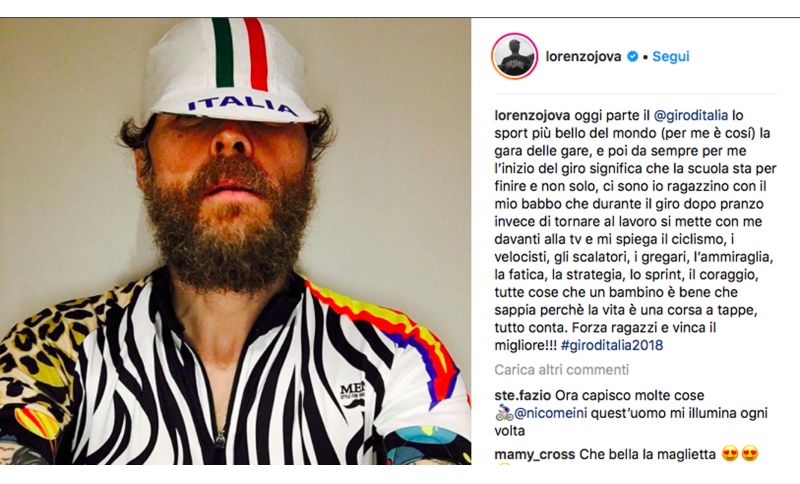Open the lorenzojova profile avatar
This screenshot has height=484, width=800.
514,56
